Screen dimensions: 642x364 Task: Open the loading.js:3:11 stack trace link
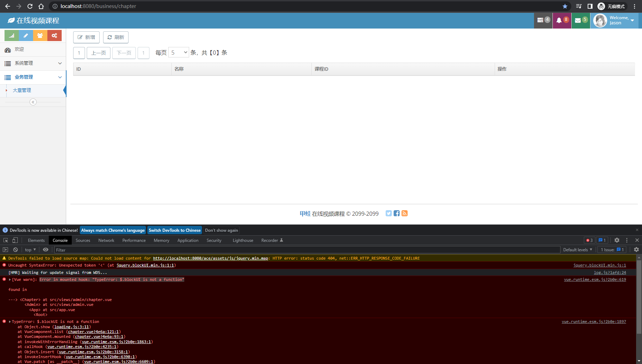[x=71, y=327]
